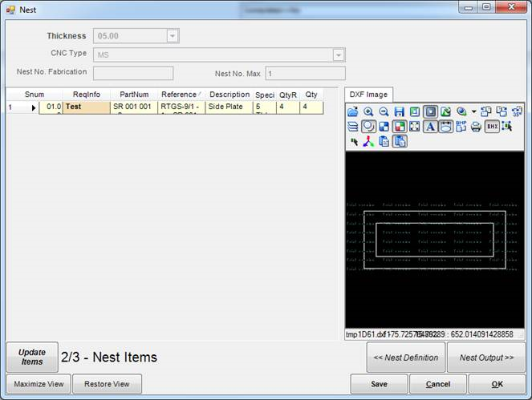The height and width of the screenshot is (400, 532).
Task: Toggle the SHX font icon
Action: tap(492, 127)
